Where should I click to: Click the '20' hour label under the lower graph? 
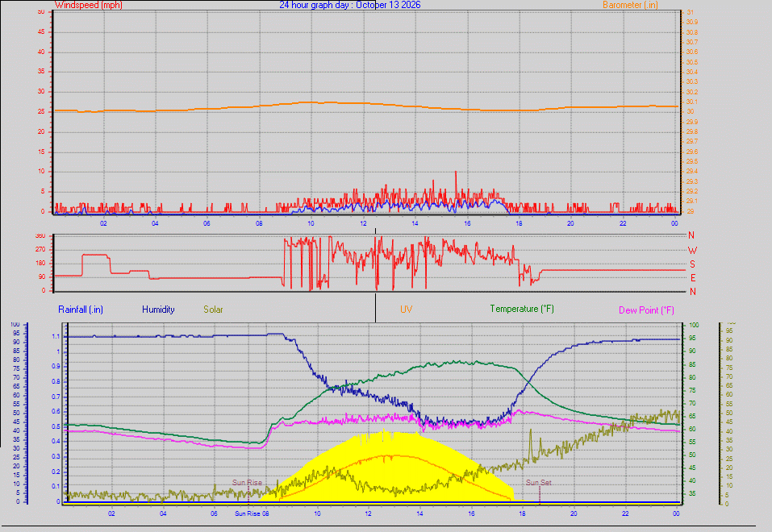click(574, 513)
